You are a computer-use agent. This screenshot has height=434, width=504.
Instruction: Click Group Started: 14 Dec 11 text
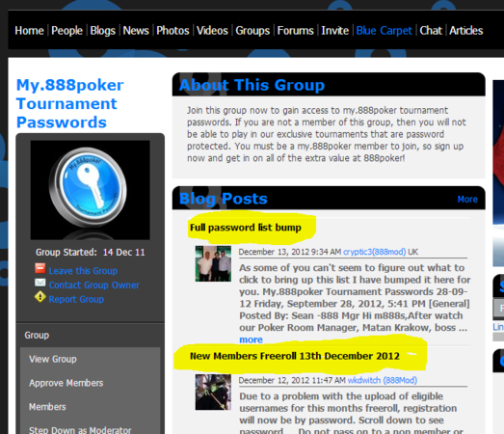click(x=91, y=253)
